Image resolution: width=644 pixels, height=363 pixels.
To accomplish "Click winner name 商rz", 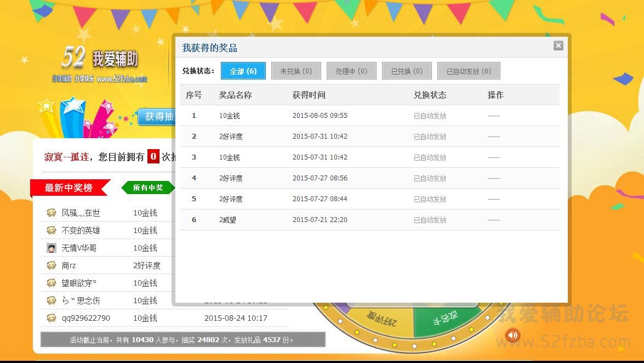I will click(x=69, y=265).
